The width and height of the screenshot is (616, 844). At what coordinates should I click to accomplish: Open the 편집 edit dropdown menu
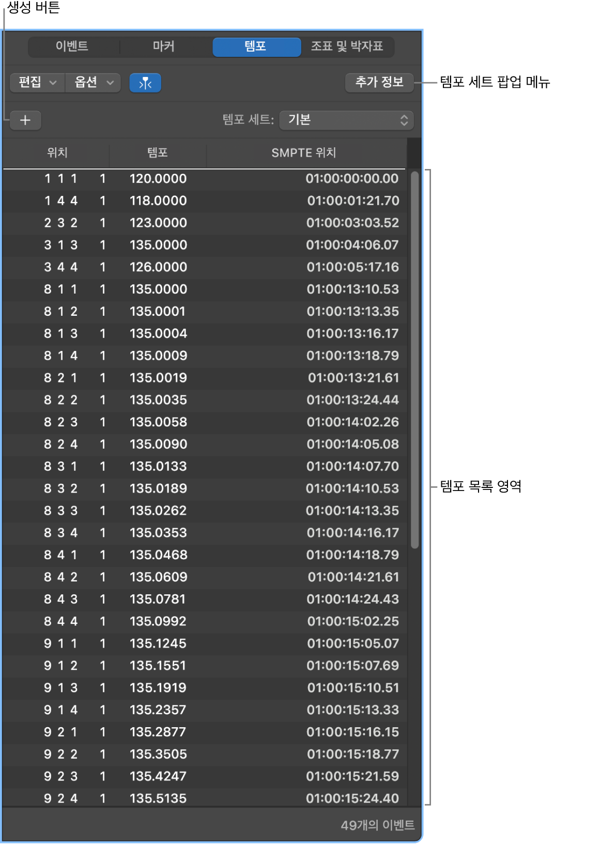pos(38,83)
